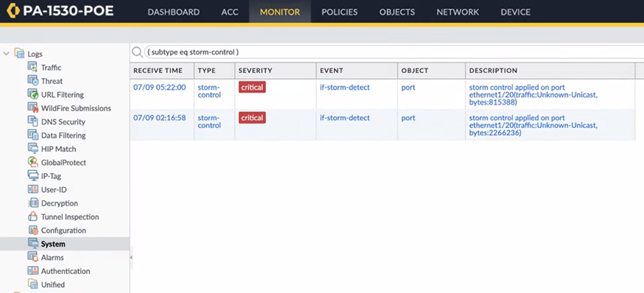Click critical badge in 05:22:00 row
This screenshot has width=644, height=293.
(252, 87)
